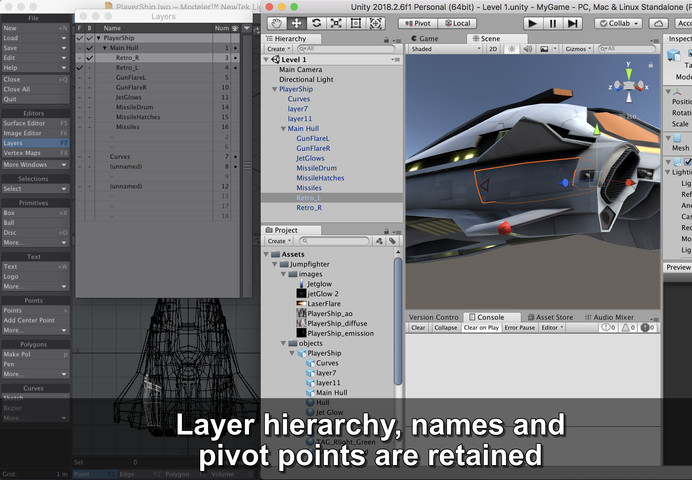Viewport: 692px width, 480px height.
Task: Toggle scene lighting sun icon
Action: click(x=511, y=49)
